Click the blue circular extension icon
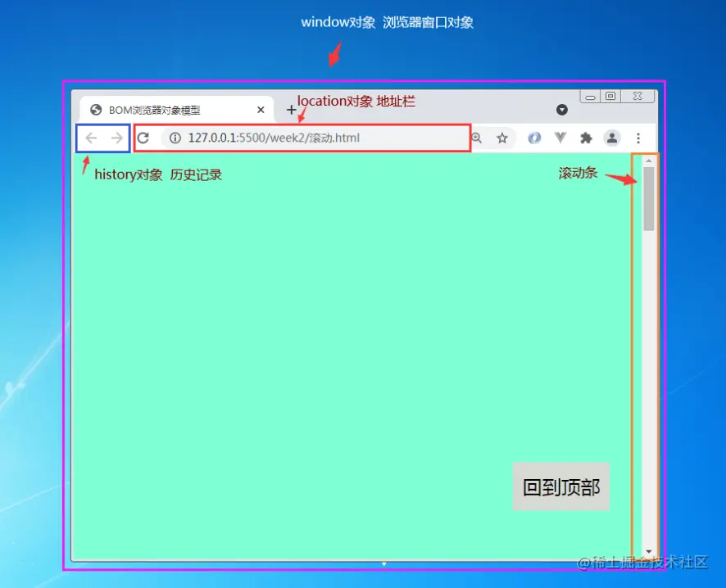 (x=533, y=138)
